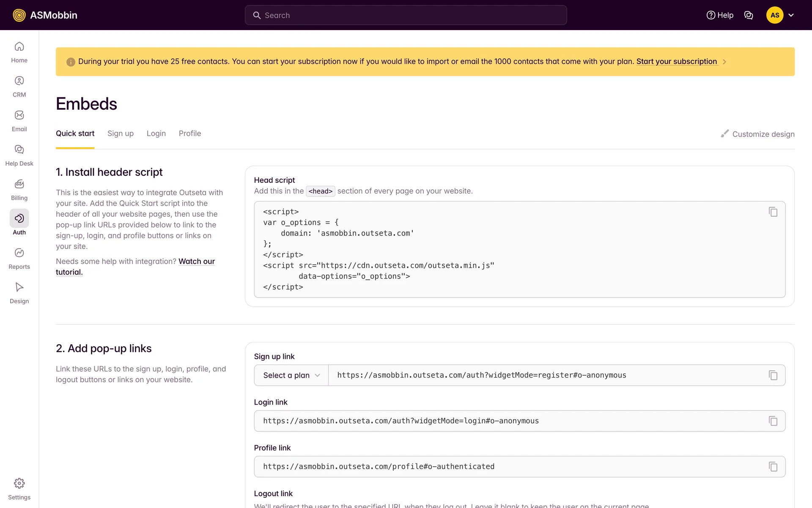Click Start your subscription link
This screenshot has height=508, width=812.
tap(676, 61)
